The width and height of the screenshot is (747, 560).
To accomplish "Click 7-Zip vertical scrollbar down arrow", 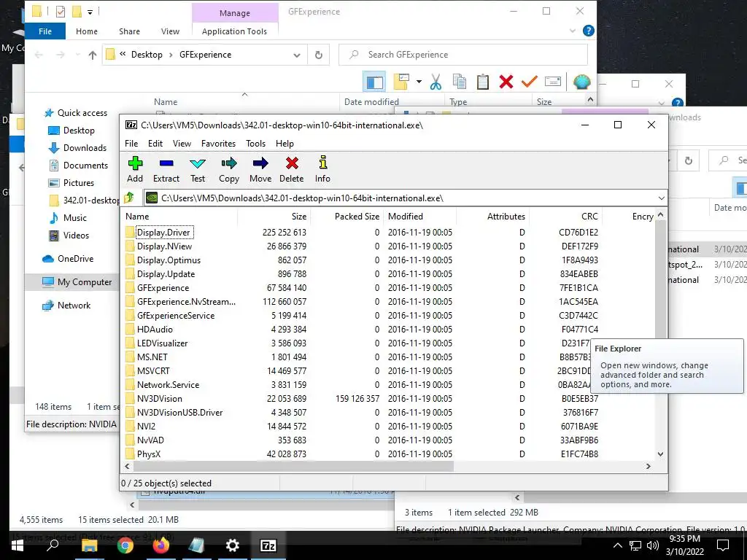I will click(x=660, y=454).
